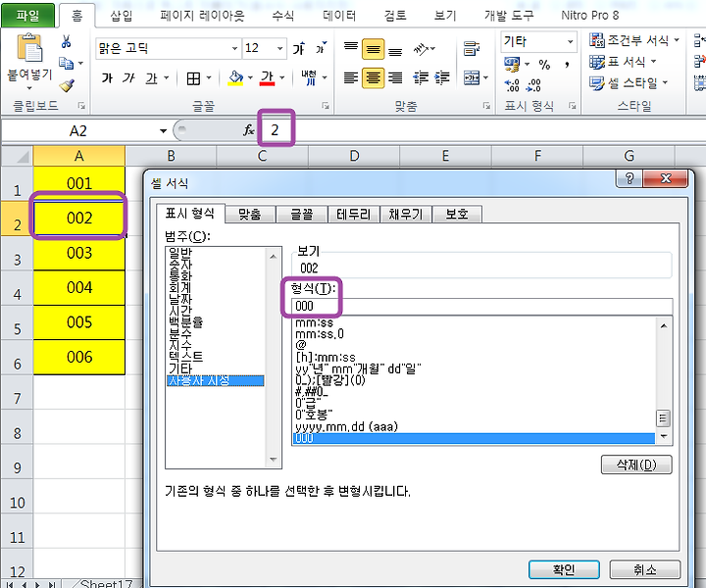Click the 확인 OK button
Image resolution: width=706 pixels, height=588 pixels.
pos(564,569)
